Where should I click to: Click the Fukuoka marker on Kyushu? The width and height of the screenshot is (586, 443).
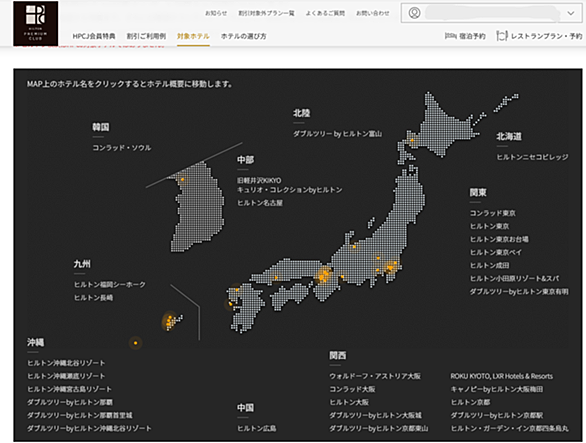point(237,290)
